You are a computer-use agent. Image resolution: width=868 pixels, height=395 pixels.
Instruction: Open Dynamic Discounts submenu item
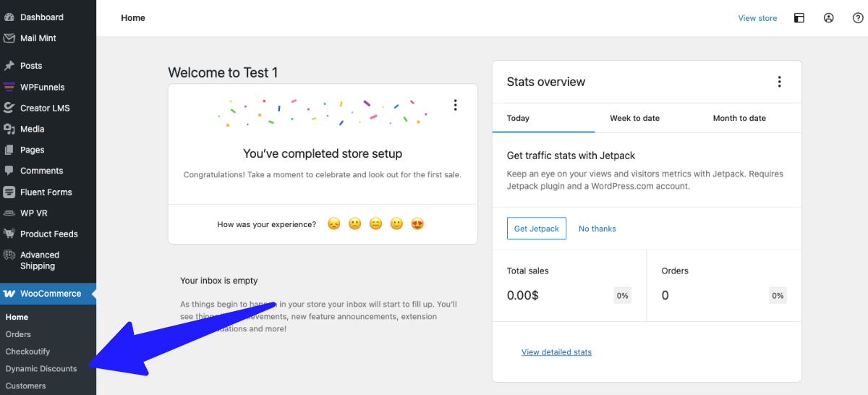tap(41, 369)
